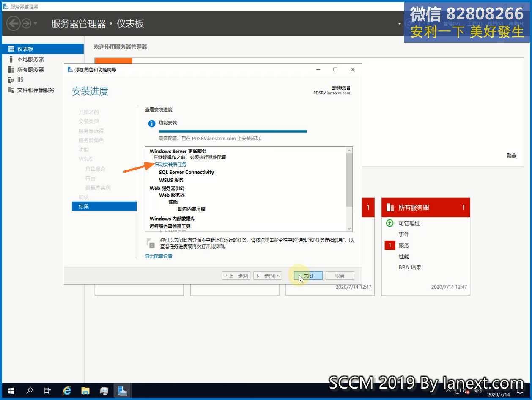The image size is (532, 400).
Task: Click PDSRV.iansccm.com target server text
Action: [332, 93]
